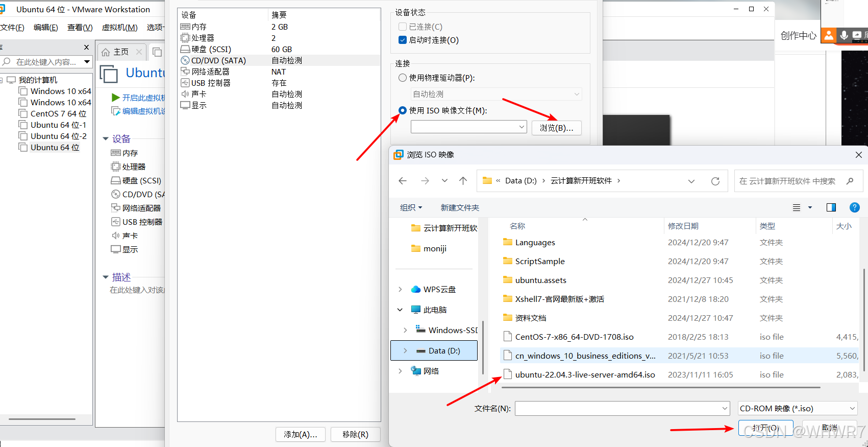The image size is (868, 447).
Task: Select 使用物理驱动器 radio button
Action: (403, 78)
